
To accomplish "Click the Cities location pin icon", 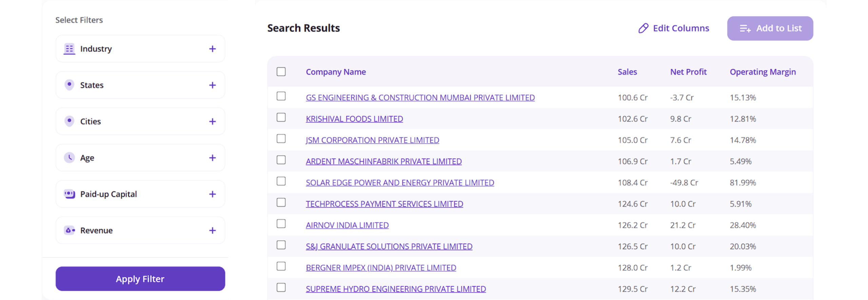I will 69,121.
